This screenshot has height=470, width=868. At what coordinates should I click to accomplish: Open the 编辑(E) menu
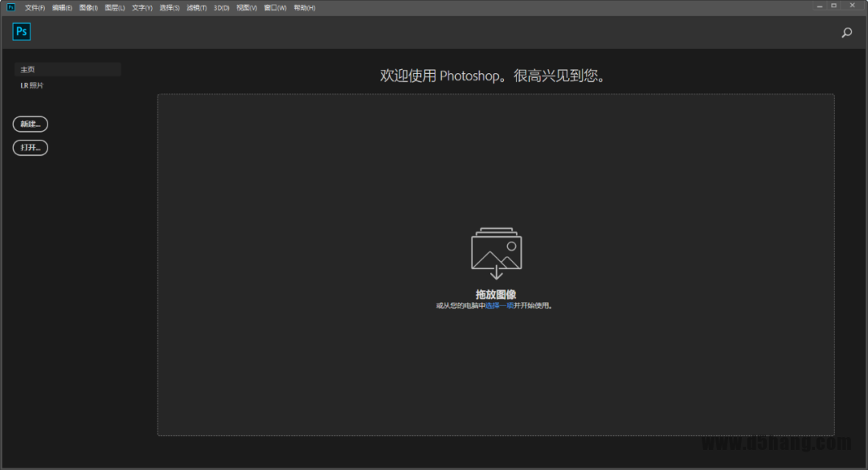click(62, 8)
